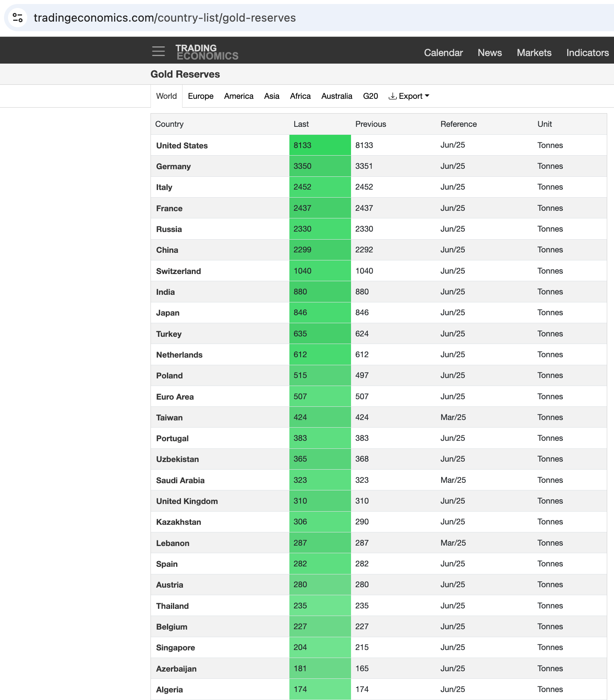
Task: Select the World tab
Action: tap(167, 96)
